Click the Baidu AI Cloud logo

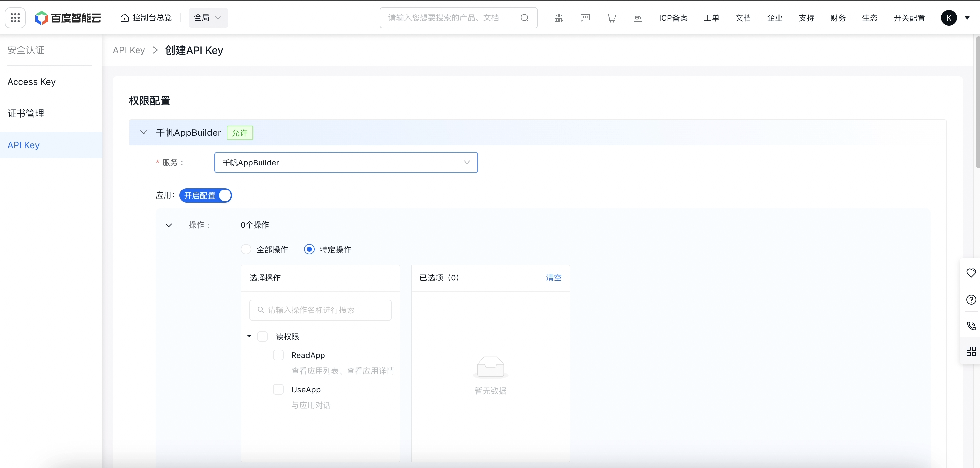click(68, 18)
